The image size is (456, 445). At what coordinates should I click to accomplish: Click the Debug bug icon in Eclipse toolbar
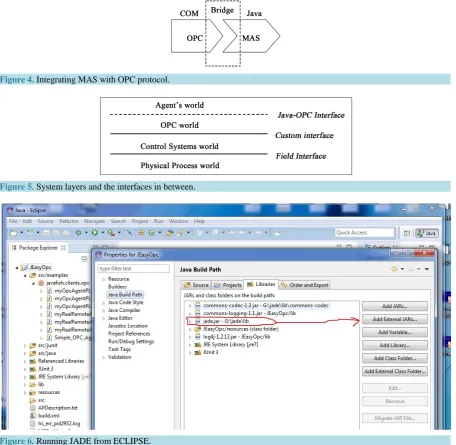[x=78, y=233]
